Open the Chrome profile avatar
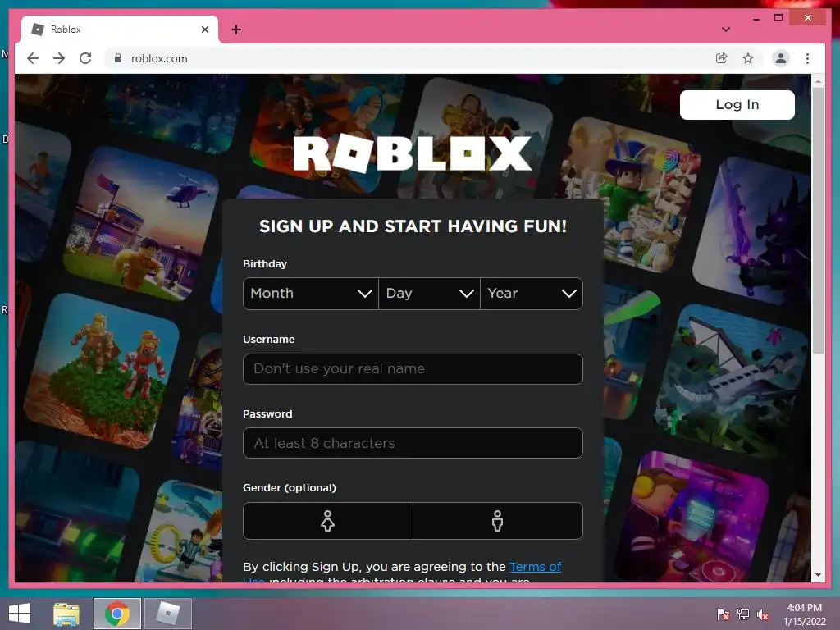840x630 pixels. point(781,58)
